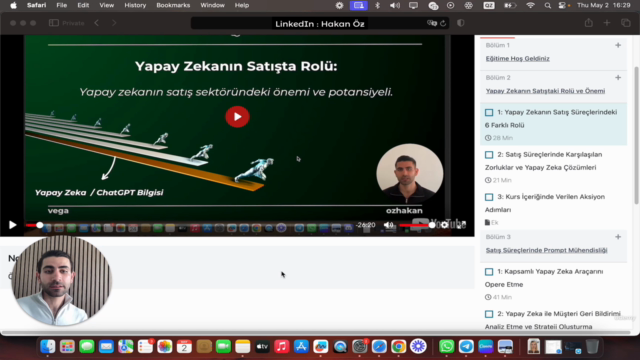Select lesson 1: Yapay Zekanın Satış Süreçlerindeki 6 Farklı Rolü
Image resolution: width=640 pixels, height=360 pixels.
pyautogui.click(x=553, y=124)
